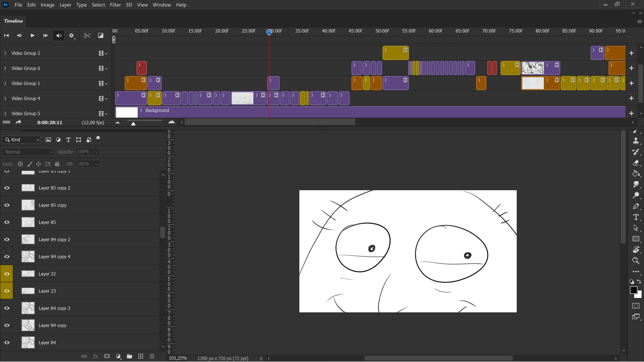Screen dimensions: 644x362
Task: Create a new layer
Action: (141, 356)
